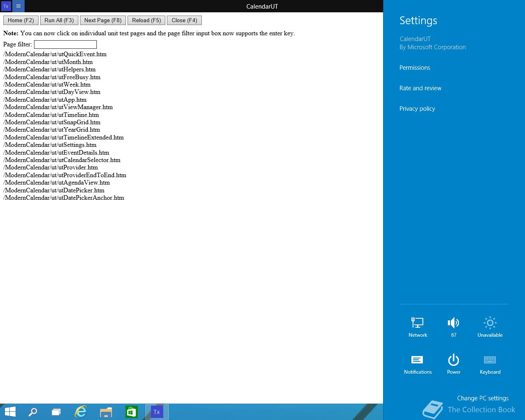
Task: Open the Network settings icon
Action: [x=418, y=327]
